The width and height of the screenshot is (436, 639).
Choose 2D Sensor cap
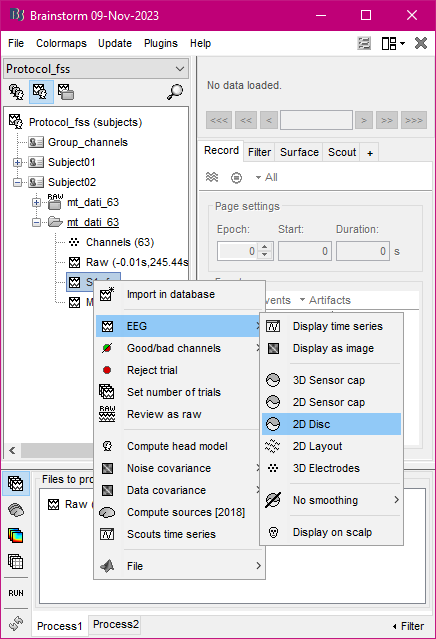(x=331, y=403)
